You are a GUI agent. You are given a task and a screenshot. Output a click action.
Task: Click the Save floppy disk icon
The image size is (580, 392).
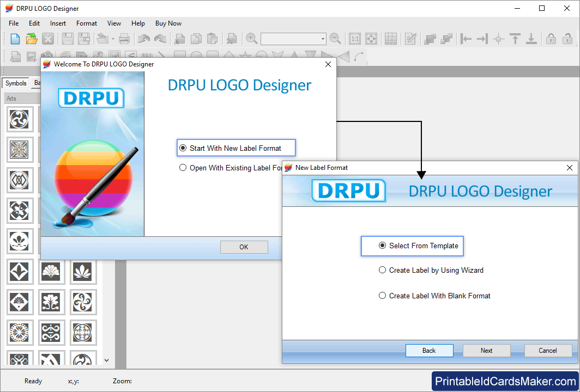[68, 39]
